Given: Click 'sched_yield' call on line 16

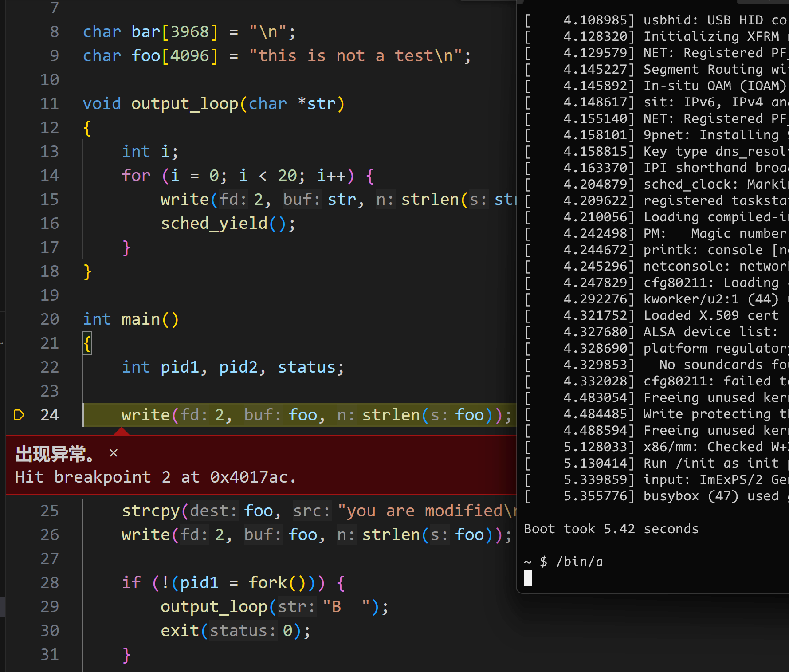Looking at the screenshot, I should pyautogui.click(x=214, y=224).
